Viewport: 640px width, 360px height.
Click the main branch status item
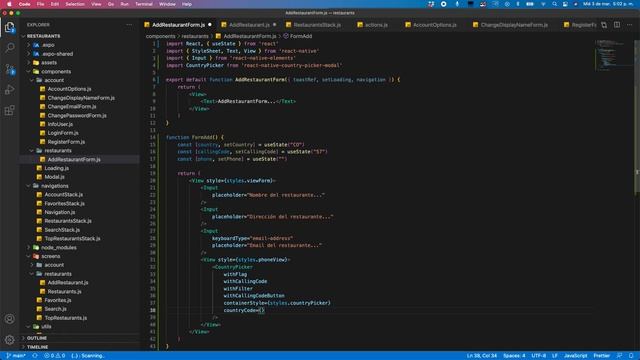pyautogui.click(x=16, y=356)
